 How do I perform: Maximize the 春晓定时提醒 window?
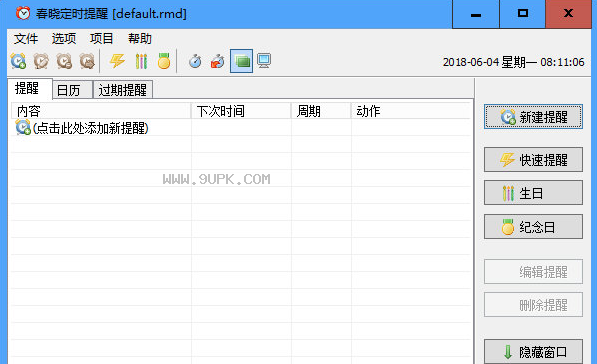coord(523,14)
